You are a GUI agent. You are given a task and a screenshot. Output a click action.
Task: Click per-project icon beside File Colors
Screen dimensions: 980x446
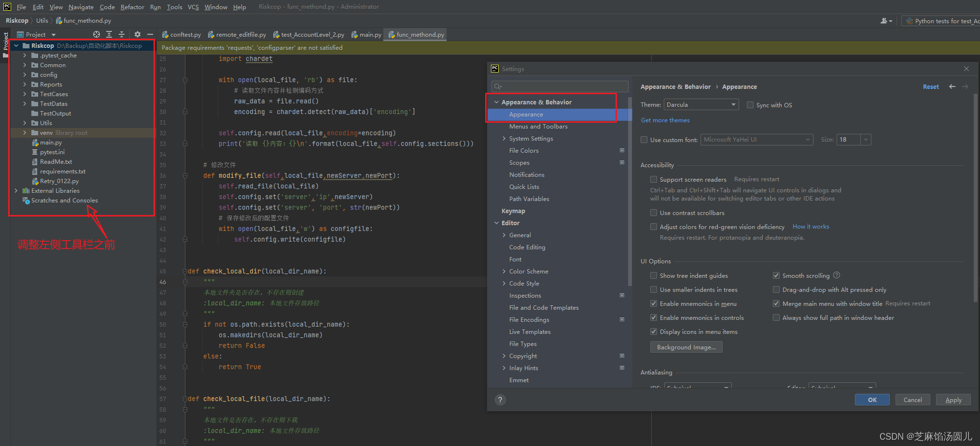[x=622, y=150]
